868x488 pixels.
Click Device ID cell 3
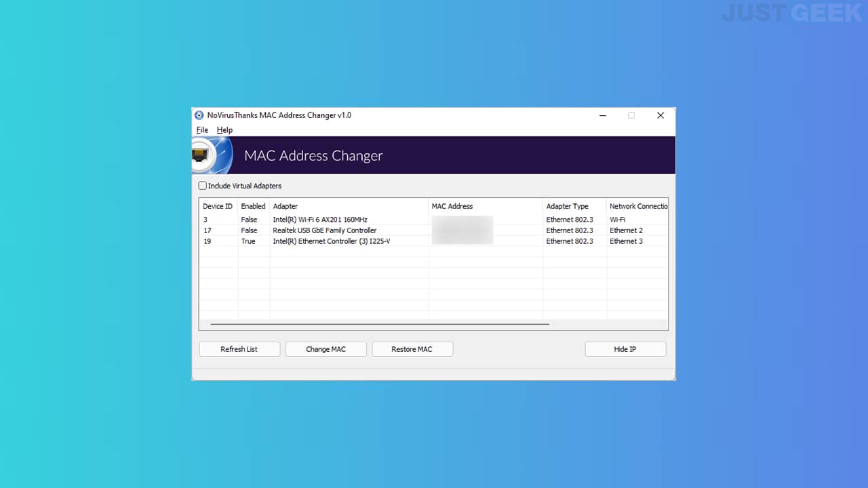(x=205, y=220)
